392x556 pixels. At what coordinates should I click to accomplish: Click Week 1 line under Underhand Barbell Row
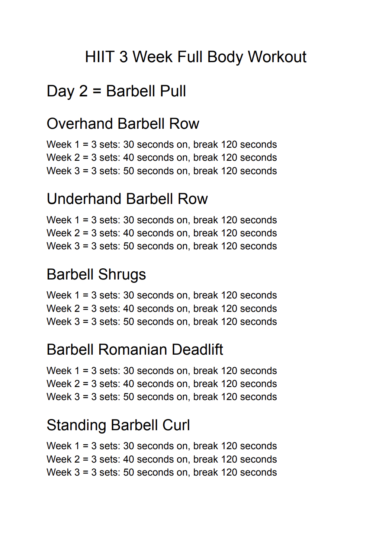[161, 220]
